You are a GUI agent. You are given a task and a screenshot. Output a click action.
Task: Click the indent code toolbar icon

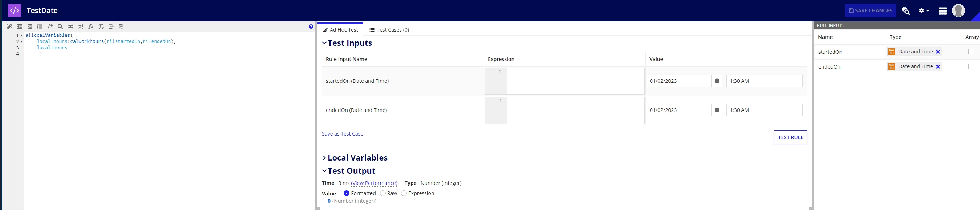coord(30,27)
